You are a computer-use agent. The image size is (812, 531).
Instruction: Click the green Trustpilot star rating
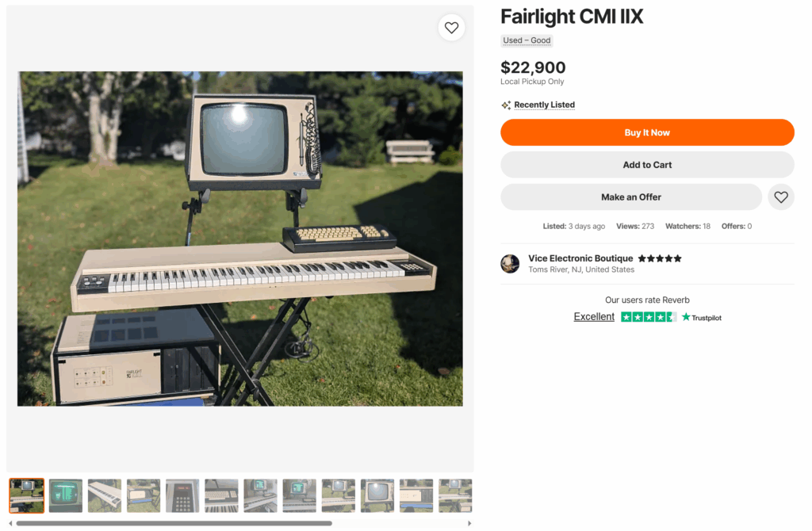[x=649, y=317]
